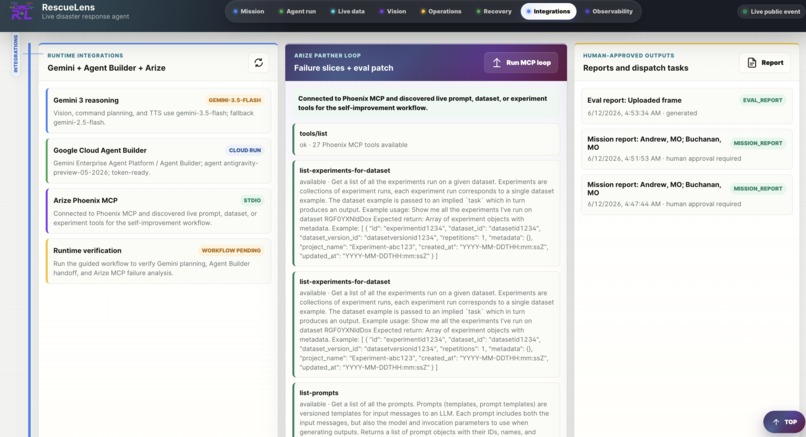Switch to the Observability tab
Screen dimensions: 806x437
[609, 11]
